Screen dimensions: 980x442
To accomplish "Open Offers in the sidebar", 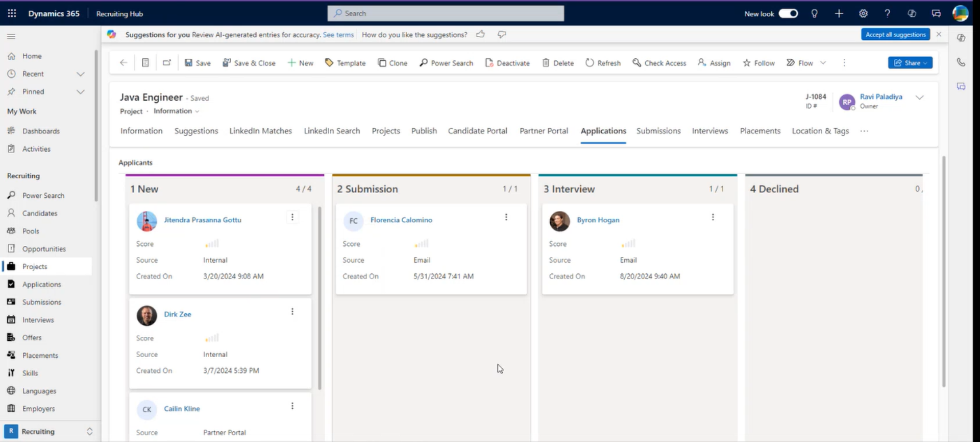I will tap(32, 338).
